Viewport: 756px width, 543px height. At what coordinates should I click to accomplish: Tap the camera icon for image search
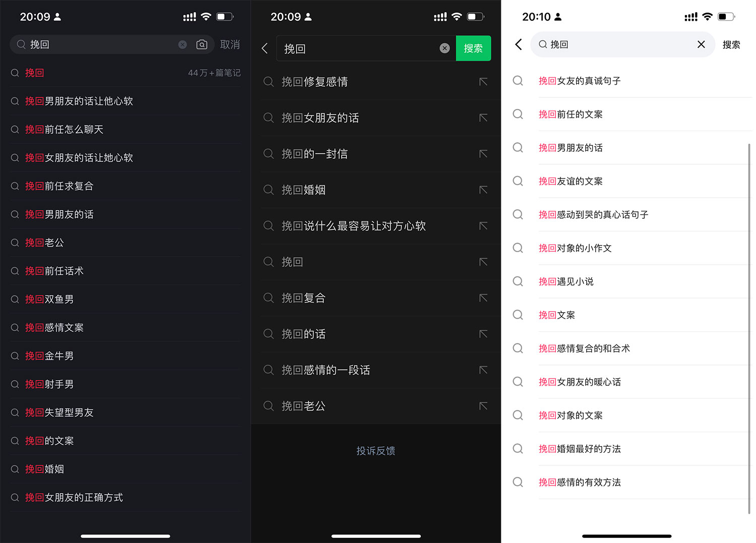(202, 44)
